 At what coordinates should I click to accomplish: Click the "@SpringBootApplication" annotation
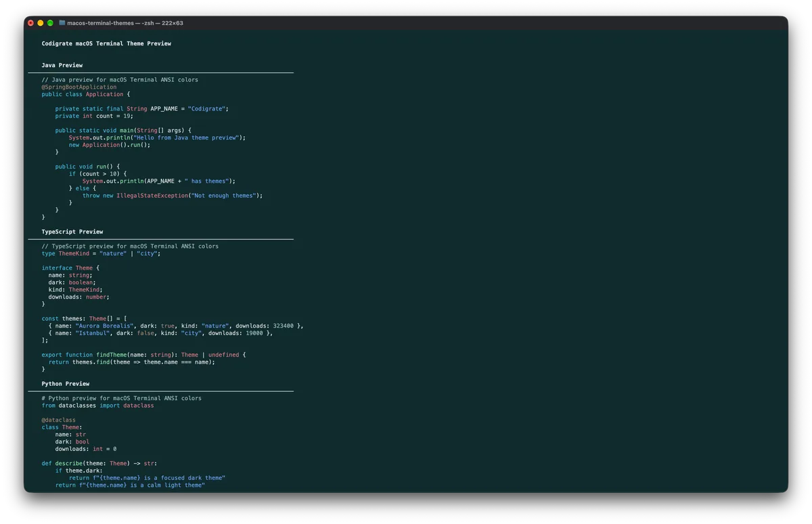[x=79, y=87]
